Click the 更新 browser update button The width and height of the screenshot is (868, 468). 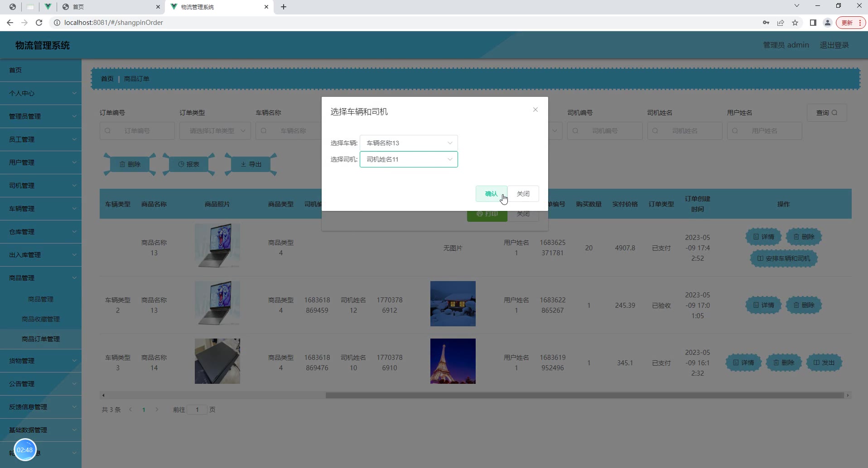[851, 23]
